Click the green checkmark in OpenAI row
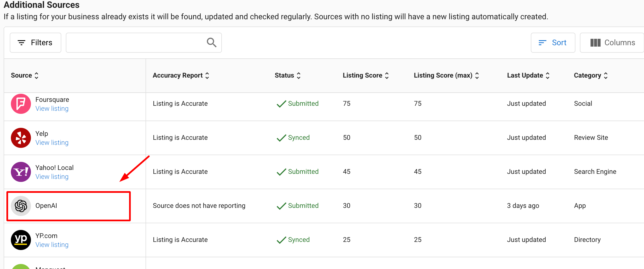 click(x=281, y=206)
